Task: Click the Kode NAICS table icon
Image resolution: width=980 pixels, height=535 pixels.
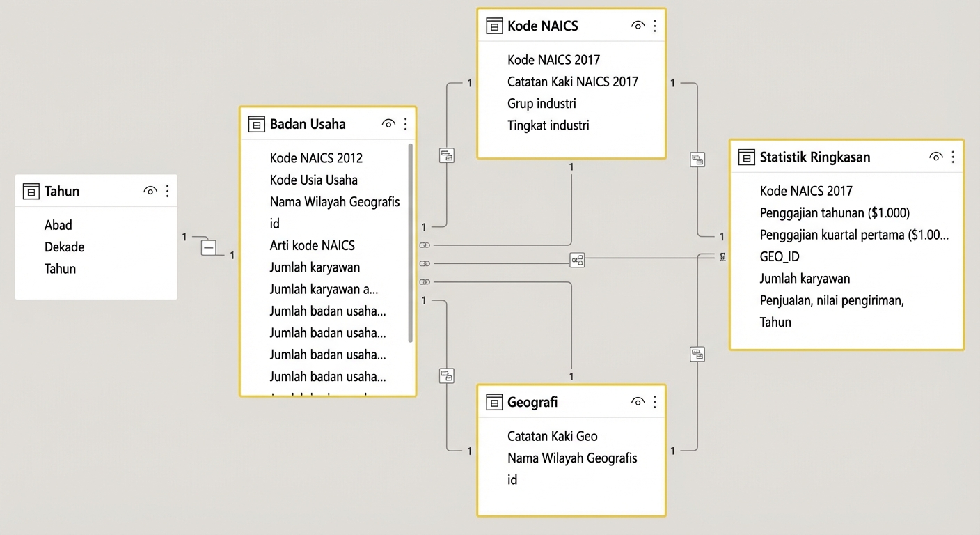Action: [494, 26]
